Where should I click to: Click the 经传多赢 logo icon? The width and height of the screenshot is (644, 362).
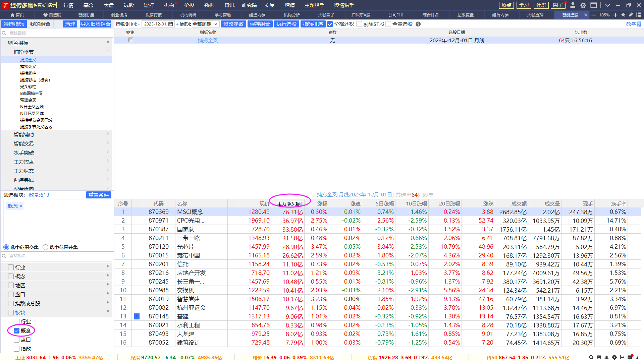pyautogui.click(x=5, y=5)
